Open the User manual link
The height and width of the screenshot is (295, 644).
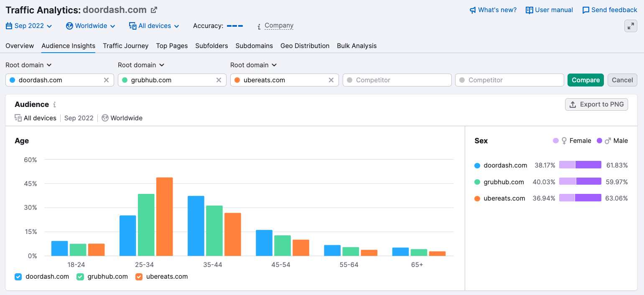pos(549,10)
